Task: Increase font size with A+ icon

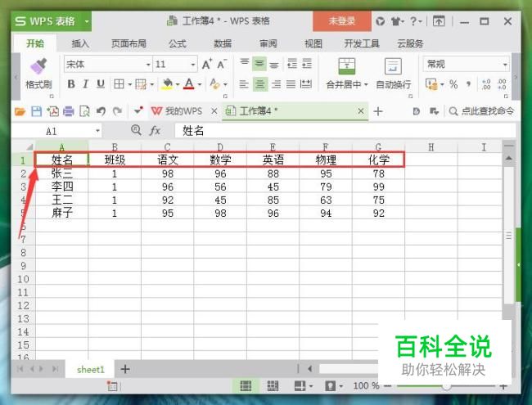Action: [x=207, y=64]
